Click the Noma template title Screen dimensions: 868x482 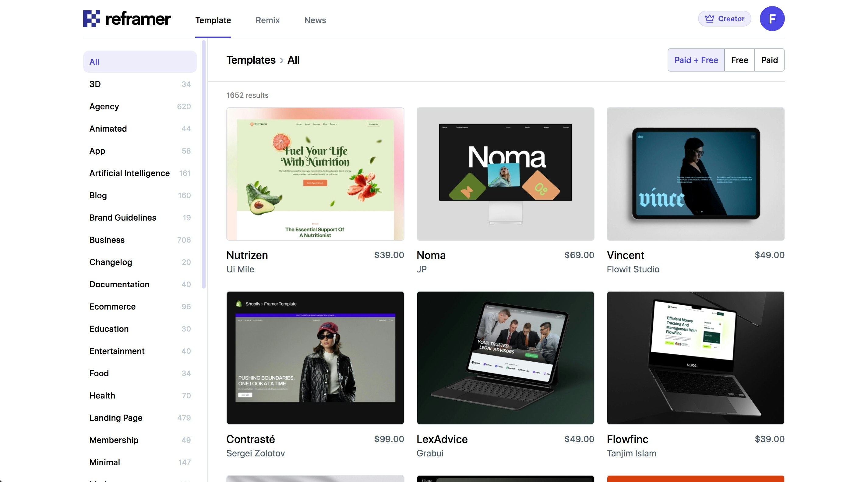point(431,255)
